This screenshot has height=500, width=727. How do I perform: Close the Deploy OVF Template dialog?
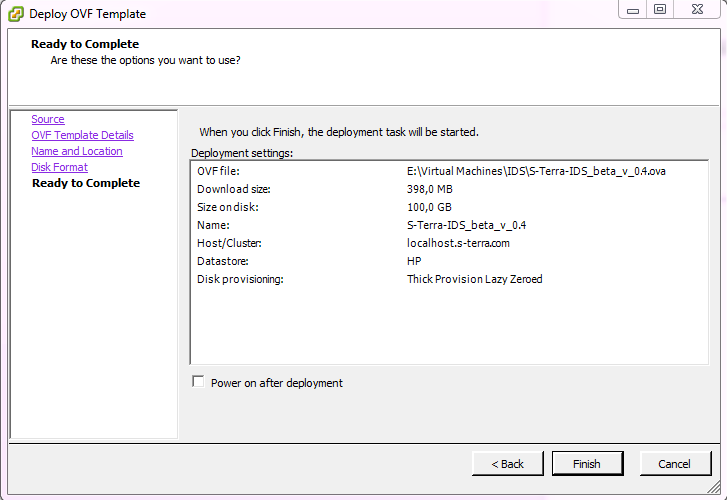[x=697, y=10]
